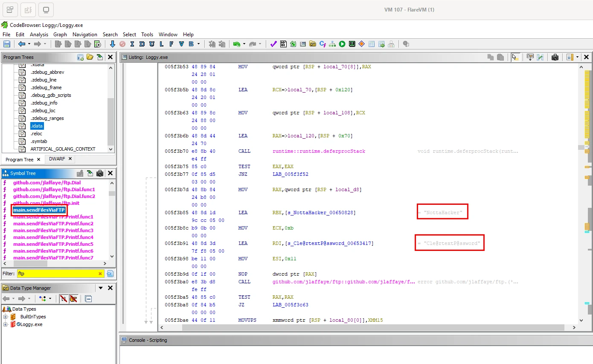Click the purple checkmark toolbar icon

[x=273, y=44]
